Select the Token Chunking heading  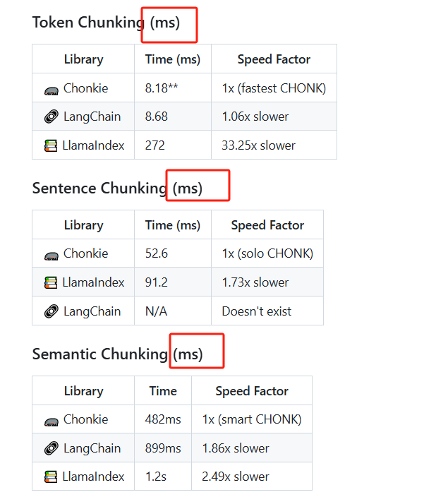point(106,23)
